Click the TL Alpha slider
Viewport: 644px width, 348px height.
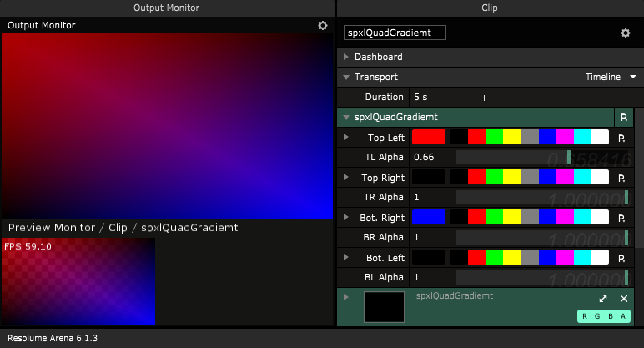click(541, 158)
